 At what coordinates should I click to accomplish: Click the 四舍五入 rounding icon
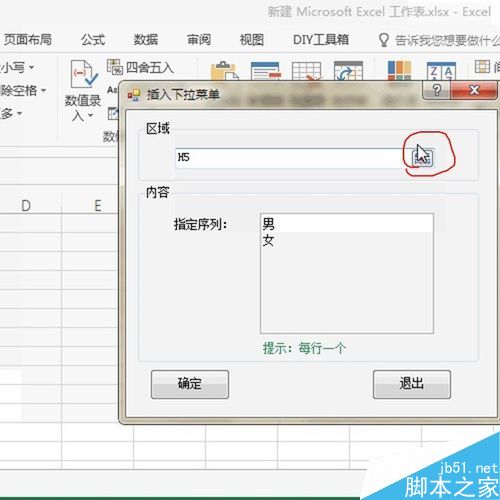click(x=115, y=67)
